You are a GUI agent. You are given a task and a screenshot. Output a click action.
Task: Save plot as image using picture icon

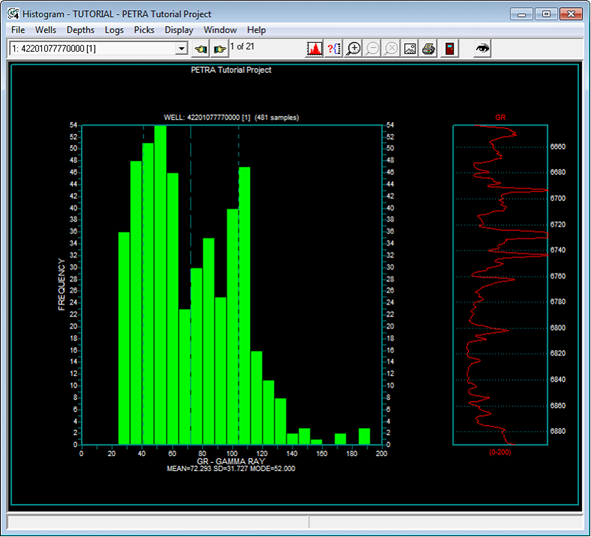tap(410, 49)
